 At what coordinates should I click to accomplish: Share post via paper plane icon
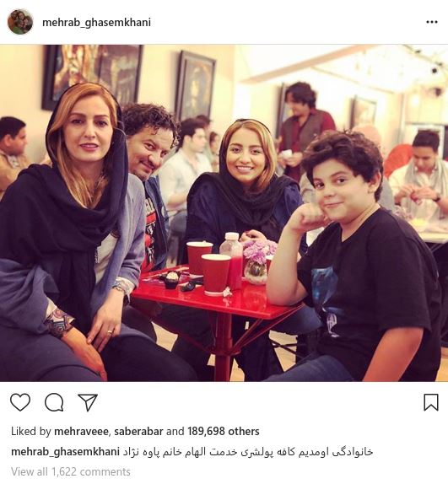88,402
